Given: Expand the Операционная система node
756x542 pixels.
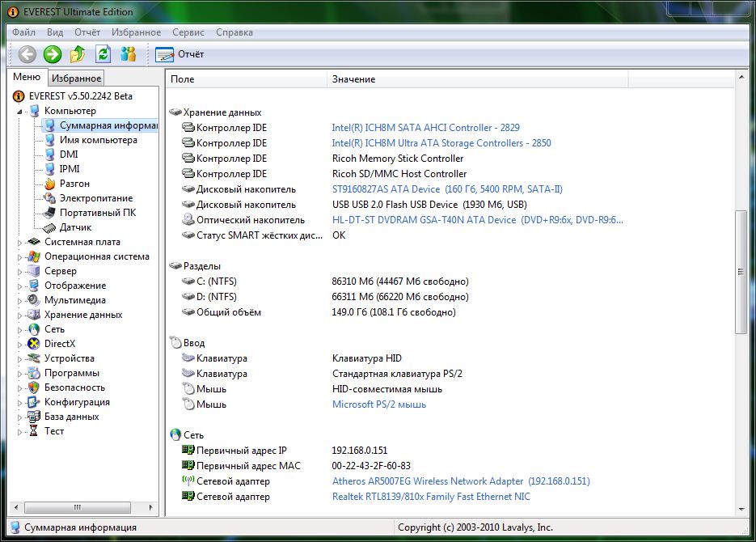Looking at the screenshot, I should click(19, 257).
